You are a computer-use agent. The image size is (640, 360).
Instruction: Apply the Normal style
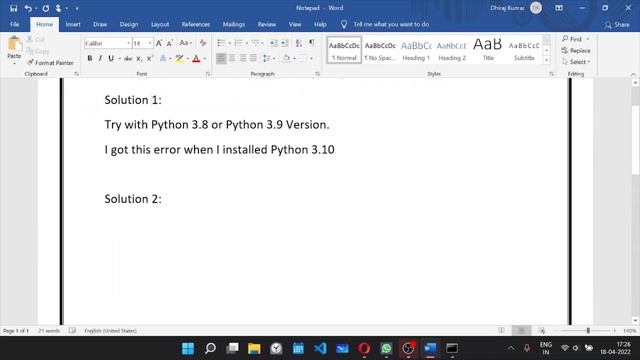pyautogui.click(x=344, y=50)
